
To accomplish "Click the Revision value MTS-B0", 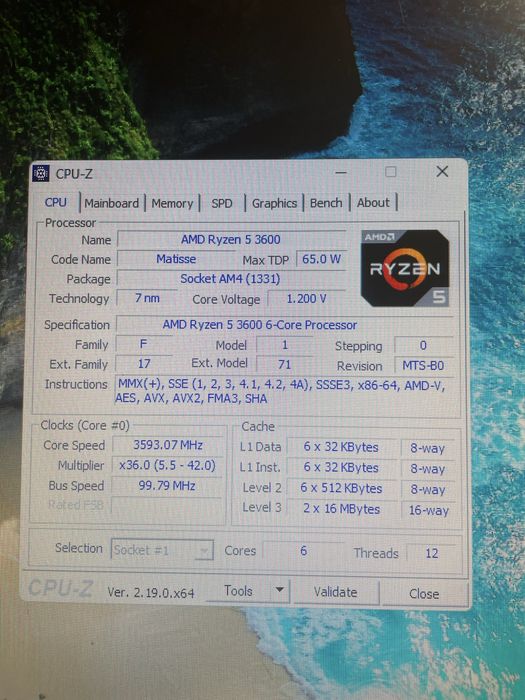I will click(x=424, y=366).
